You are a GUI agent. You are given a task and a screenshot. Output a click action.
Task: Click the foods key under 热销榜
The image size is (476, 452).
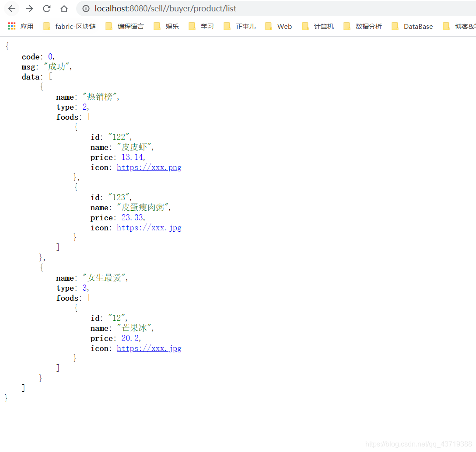[67, 117]
